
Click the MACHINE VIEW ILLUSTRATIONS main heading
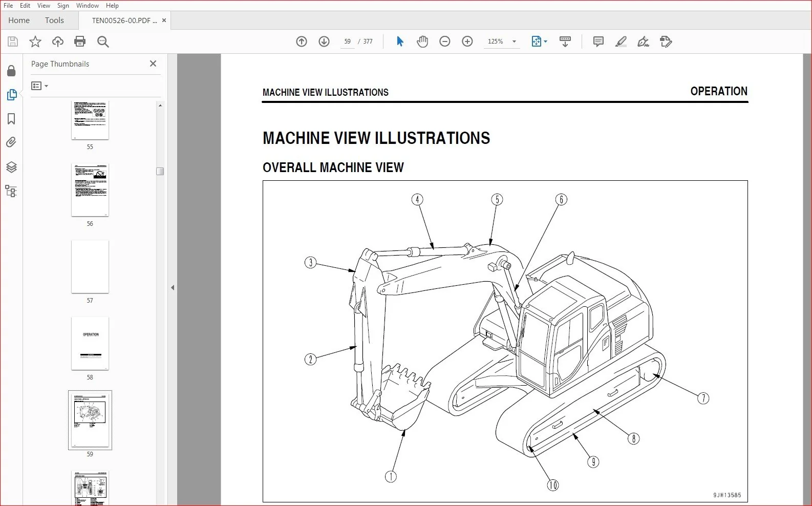376,138
